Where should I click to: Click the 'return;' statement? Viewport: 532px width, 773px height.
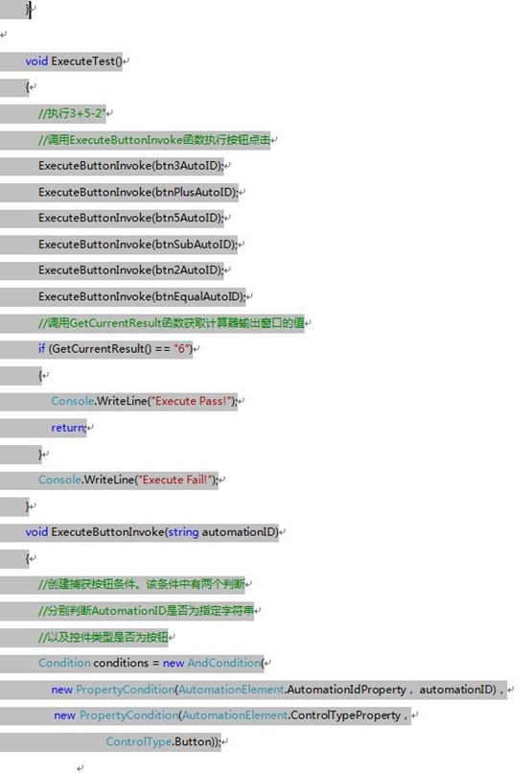click(x=69, y=428)
